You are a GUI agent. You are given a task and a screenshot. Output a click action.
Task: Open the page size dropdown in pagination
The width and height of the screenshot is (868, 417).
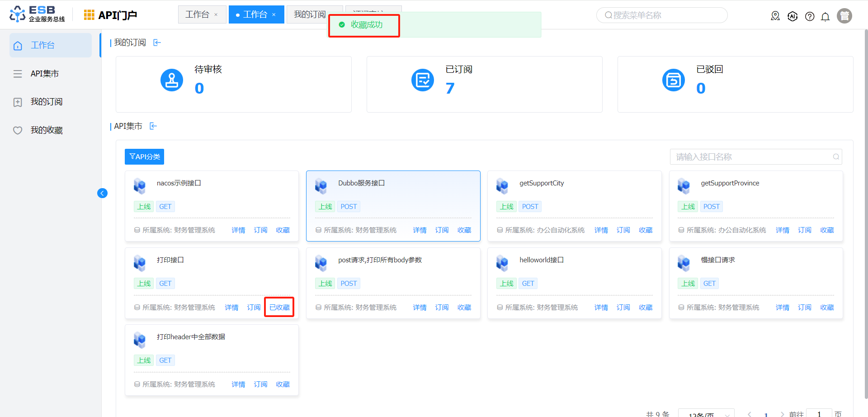coord(706,414)
